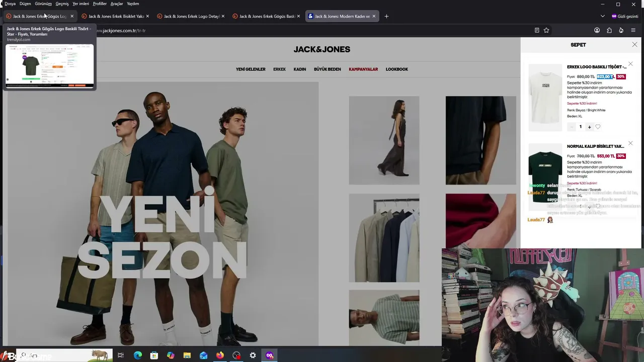The height and width of the screenshot is (362, 644).
Task: Click the YENİ SEZON hero banner
Action: click(163, 214)
